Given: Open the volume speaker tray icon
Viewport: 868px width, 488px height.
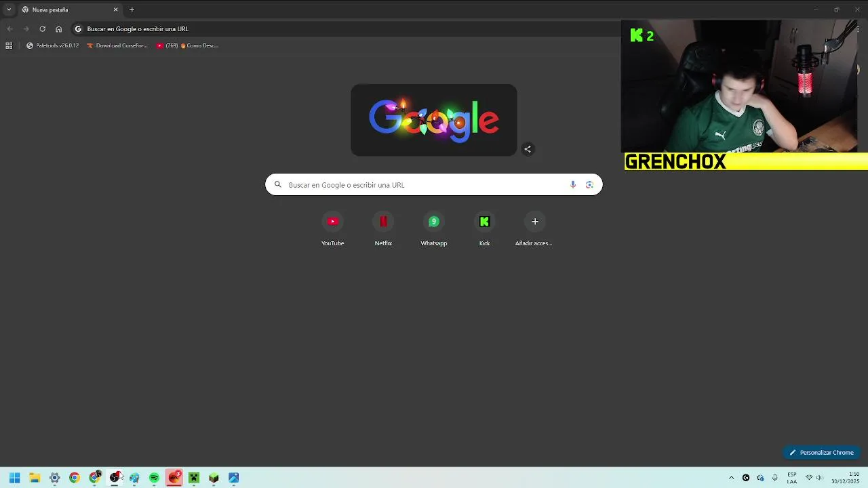Looking at the screenshot, I should [x=819, y=478].
